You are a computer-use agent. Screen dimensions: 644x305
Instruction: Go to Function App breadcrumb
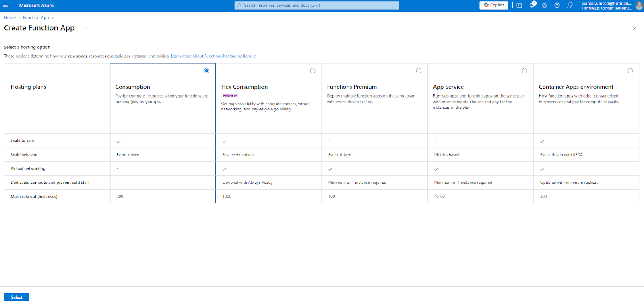tap(36, 17)
